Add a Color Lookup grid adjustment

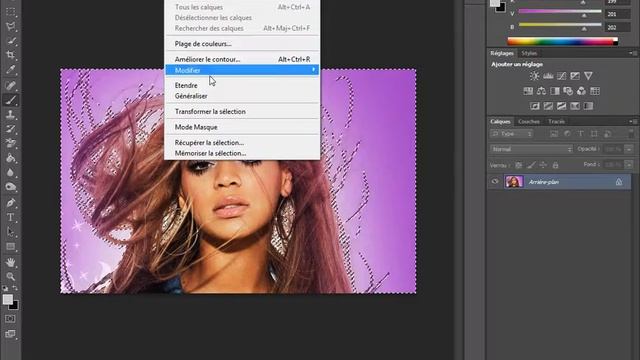[595, 91]
